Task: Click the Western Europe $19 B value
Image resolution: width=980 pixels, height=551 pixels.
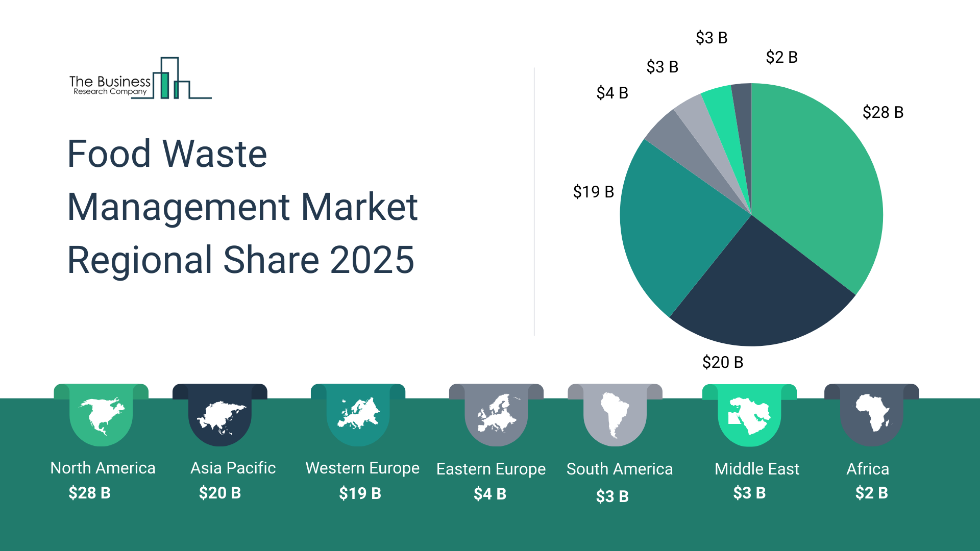Action: click(360, 493)
